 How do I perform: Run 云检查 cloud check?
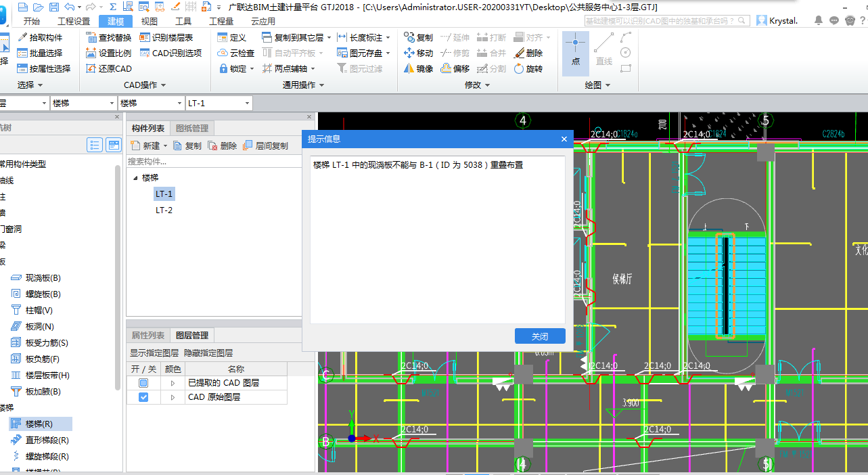pyautogui.click(x=235, y=53)
